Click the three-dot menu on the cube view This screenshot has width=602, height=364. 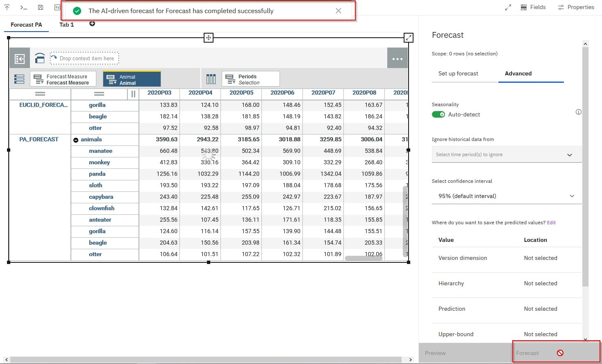click(x=398, y=58)
